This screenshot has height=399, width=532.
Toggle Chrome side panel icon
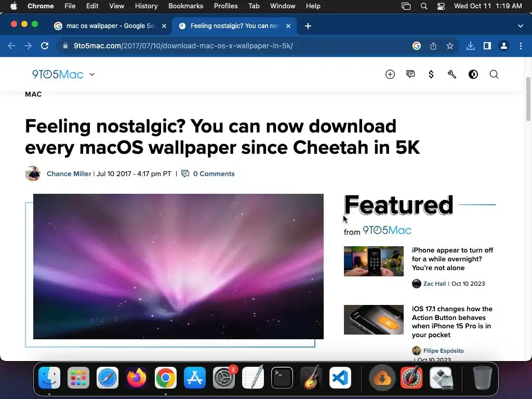pos(487,46)
